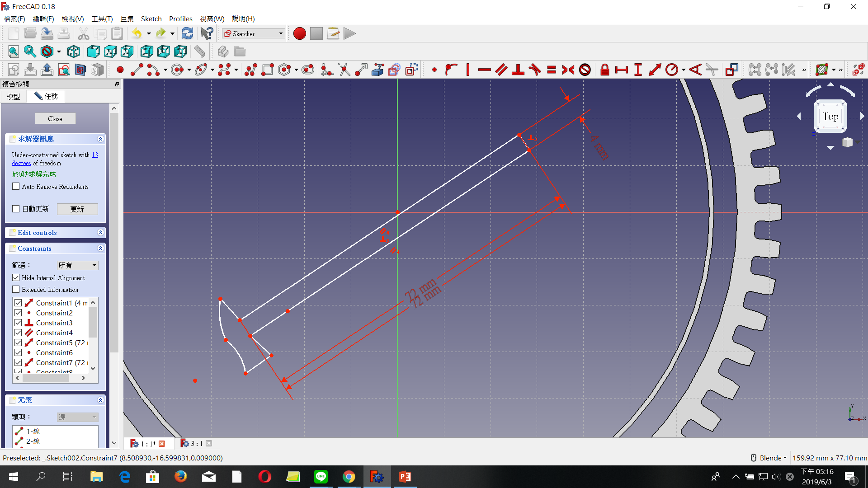This screenshot has height=488, width=868.
Task: Switch to the 3 : 1 document tab
Action: 196,444
